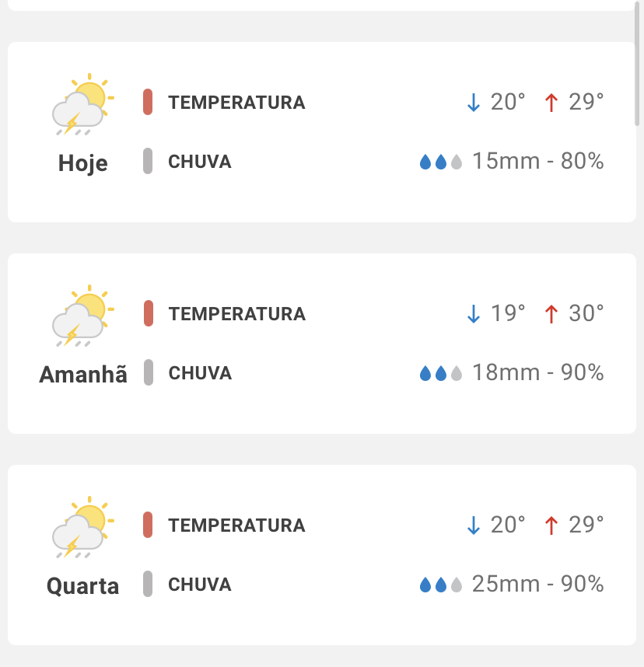Click the TEMPERATURA label in Quarta's card
Viewport: 644px width, 667px height.
click(236, 526)
